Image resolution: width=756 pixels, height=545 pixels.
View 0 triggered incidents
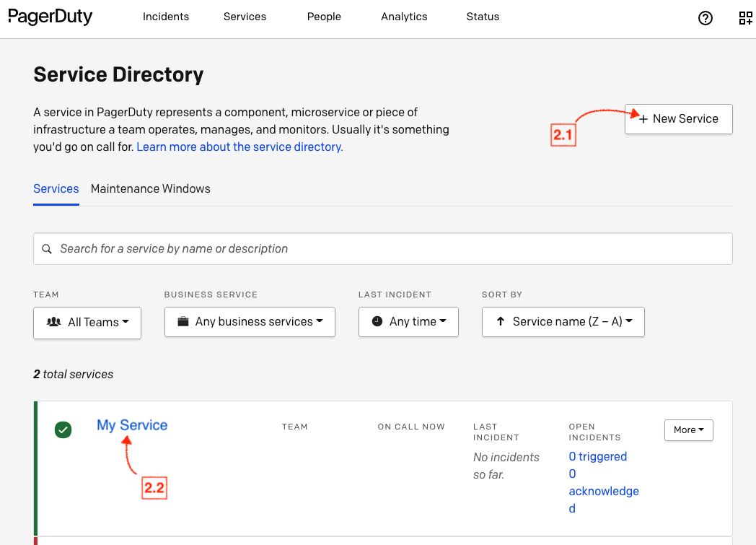[x=598, y=456]
